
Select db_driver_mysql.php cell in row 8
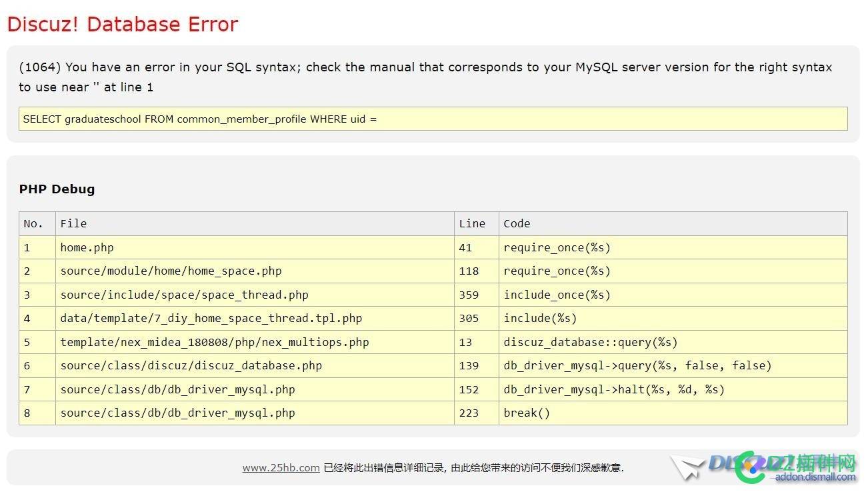(x=255, y=413)
